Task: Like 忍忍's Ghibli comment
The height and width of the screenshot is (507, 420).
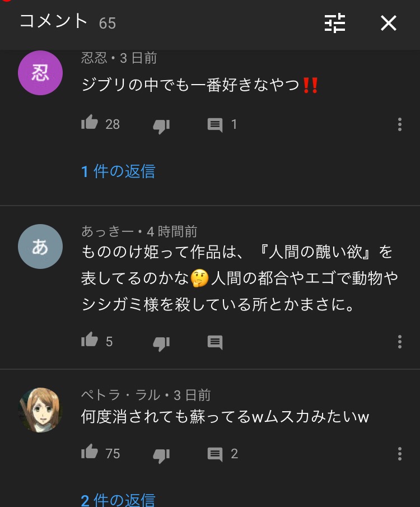Action: click(x=89, y=122)
